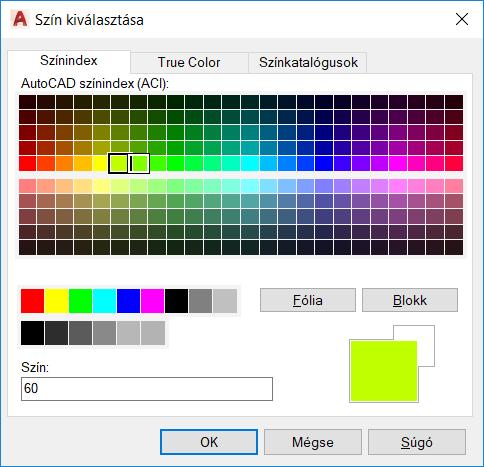The height and width of the screenshot is (467, 484).
Task: Switch to the True Color tab
Action: pyautogui.click(x=189, y=62)
